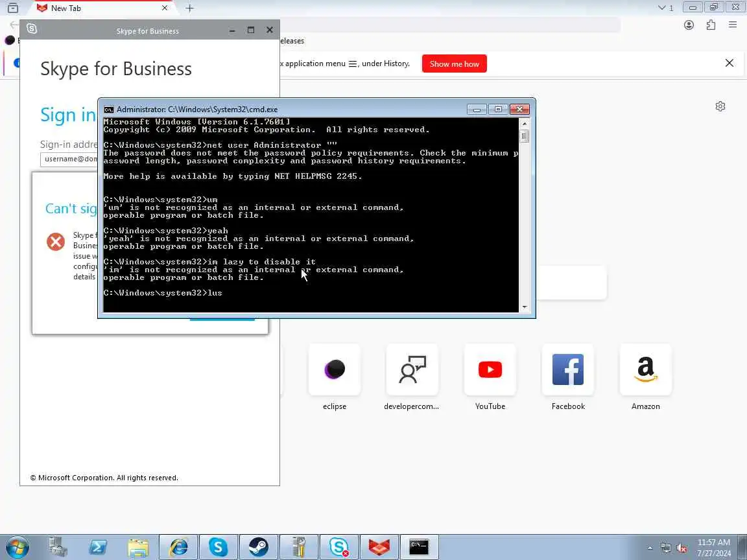Viewport: 747px width, 560px height.
Task: Click the Show me how button
Action: [x=454, y=64]
